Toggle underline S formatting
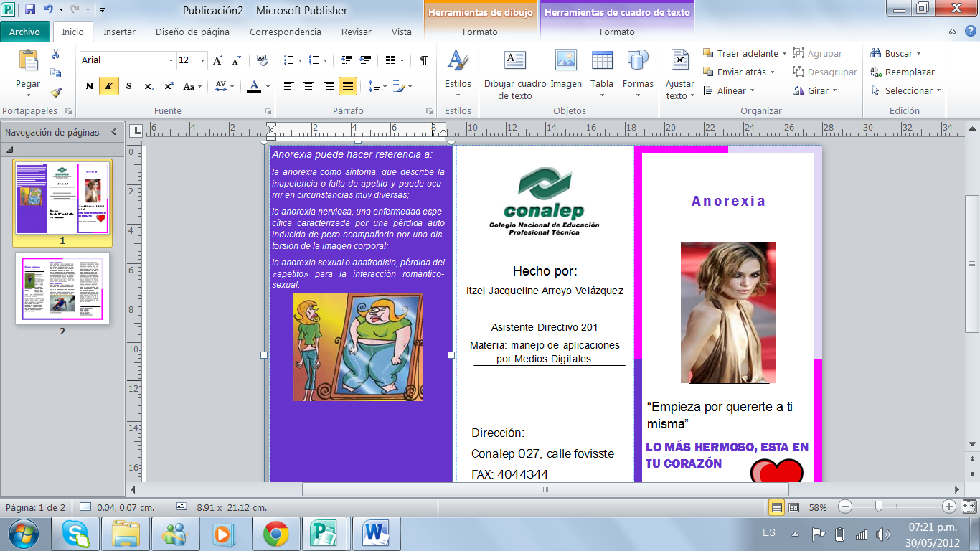 129,86
